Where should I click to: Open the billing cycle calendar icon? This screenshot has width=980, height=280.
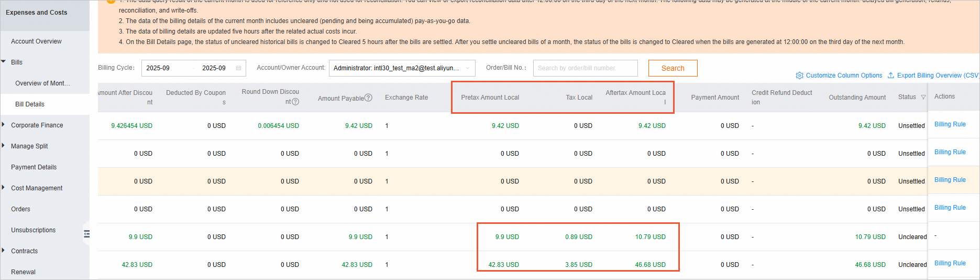pyautogui.click(x=238, y=68)
